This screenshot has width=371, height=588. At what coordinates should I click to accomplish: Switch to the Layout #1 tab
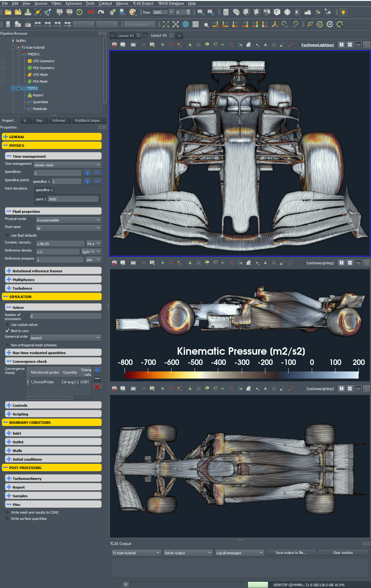[126, 36]
